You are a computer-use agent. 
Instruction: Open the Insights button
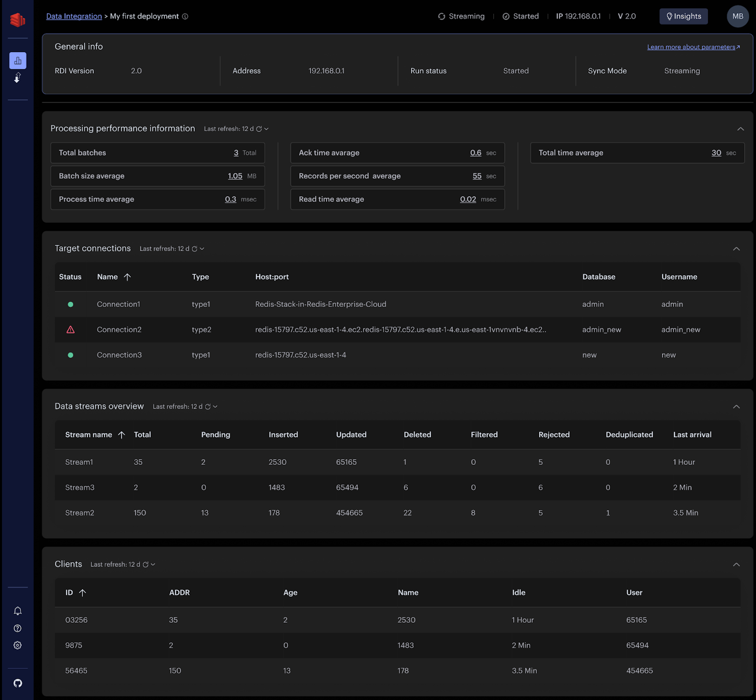pyautogui.click(x=683, y=16)
